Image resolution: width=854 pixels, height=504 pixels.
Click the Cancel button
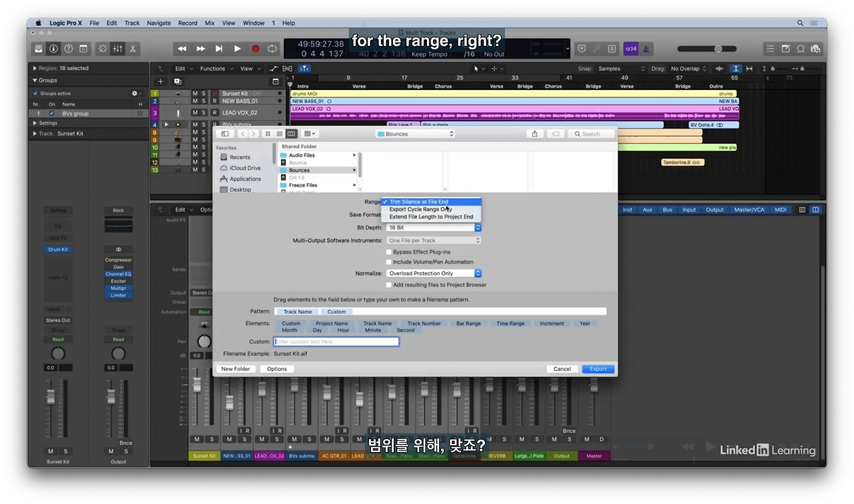point(562,369)
